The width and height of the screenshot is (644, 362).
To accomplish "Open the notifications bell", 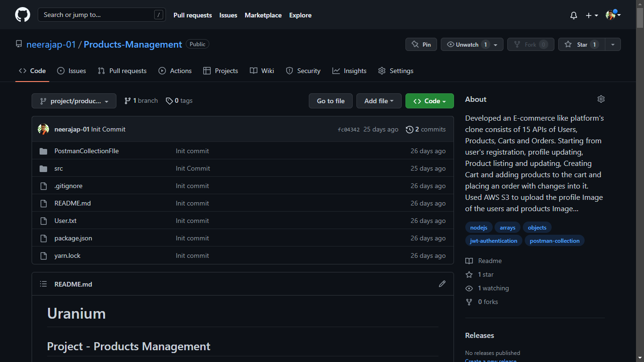I will tap(574, 15).
